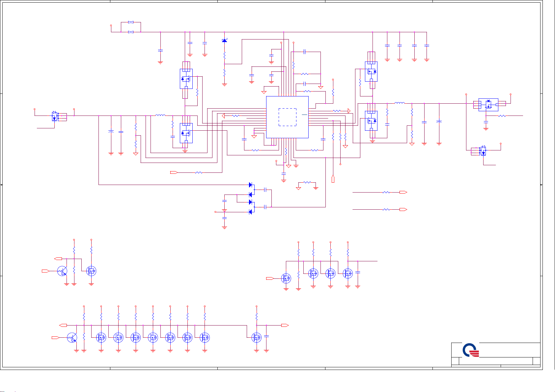Select the upper fuse symbol at top left
Image resolution: width=555 pixels, height=392 pixels.
pyautogui.click(x=131, y=22)
